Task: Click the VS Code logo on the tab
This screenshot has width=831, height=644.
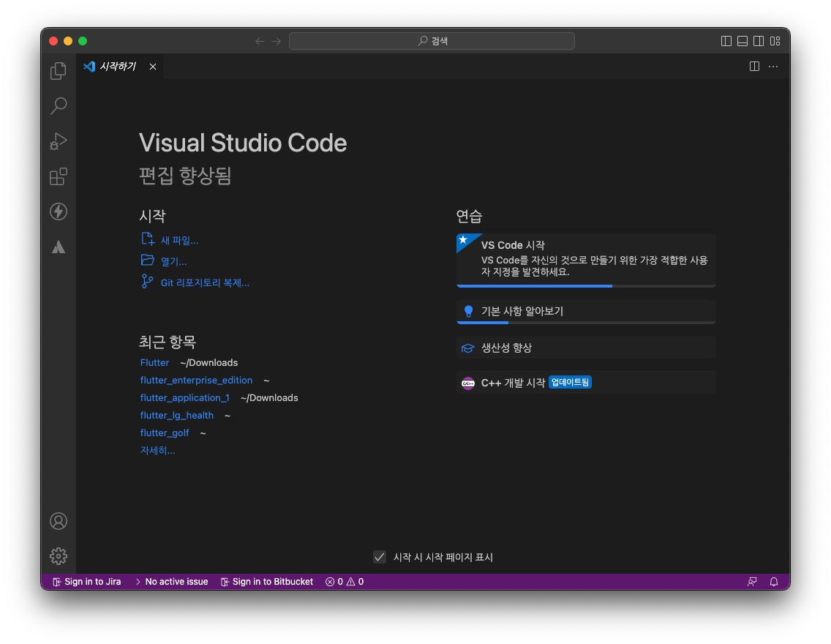Action: click(89, 67)
